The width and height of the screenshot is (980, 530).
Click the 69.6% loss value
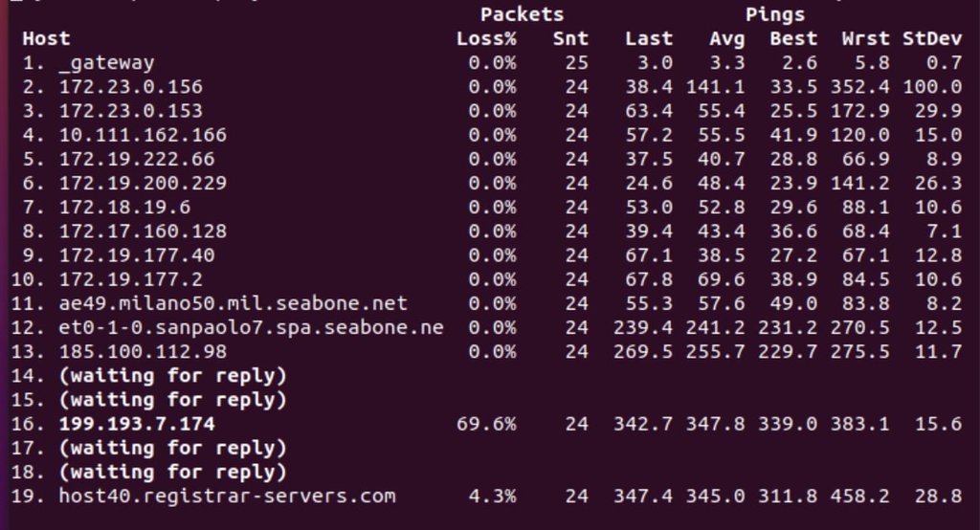coord(486,425)
